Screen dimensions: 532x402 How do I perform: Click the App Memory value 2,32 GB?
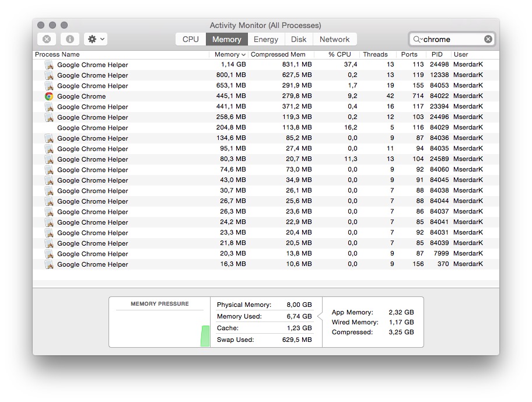coord(401,313)
